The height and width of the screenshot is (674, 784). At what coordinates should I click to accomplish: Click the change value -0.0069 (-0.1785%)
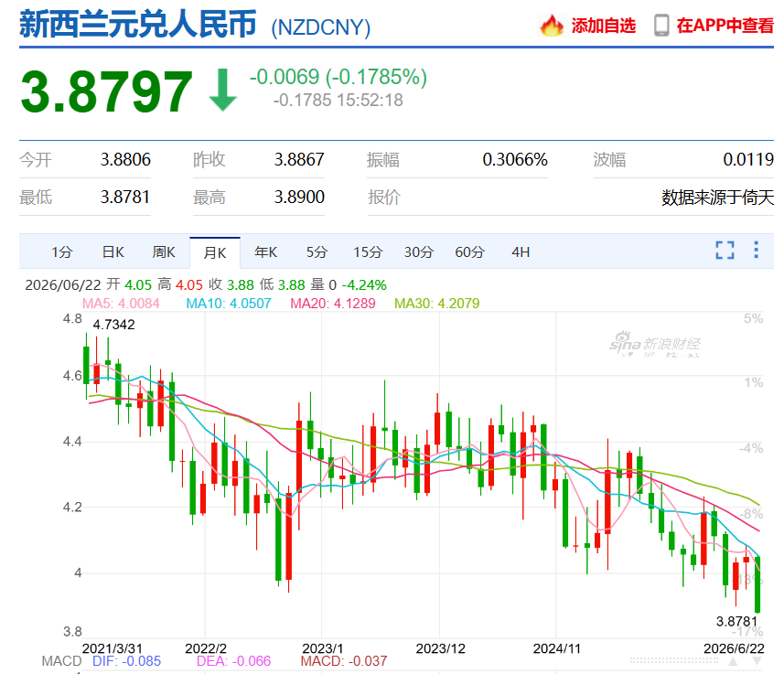pos(338,77)
